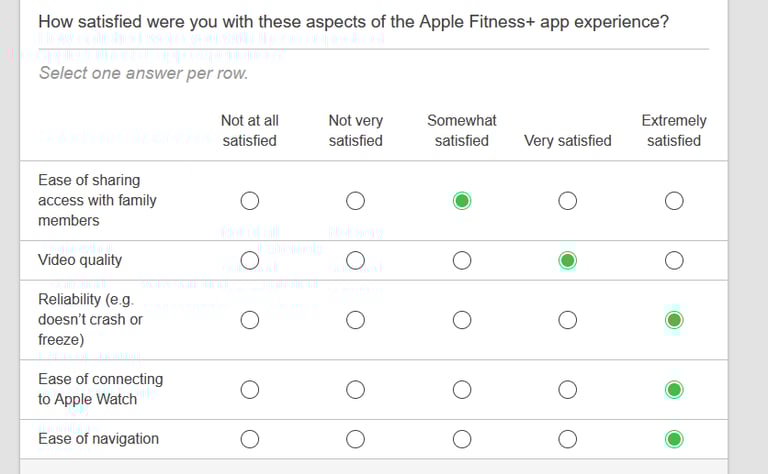Mark Reliability as Somewhat satisfied
Image resolution: width=768 pixels, height=474 pixels.
click(x=462, y=320)
